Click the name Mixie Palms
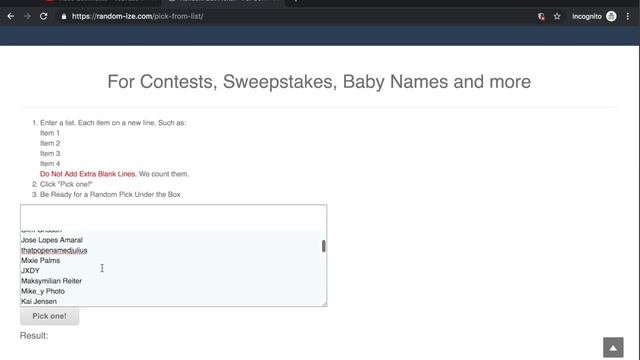 coord(40,260)
